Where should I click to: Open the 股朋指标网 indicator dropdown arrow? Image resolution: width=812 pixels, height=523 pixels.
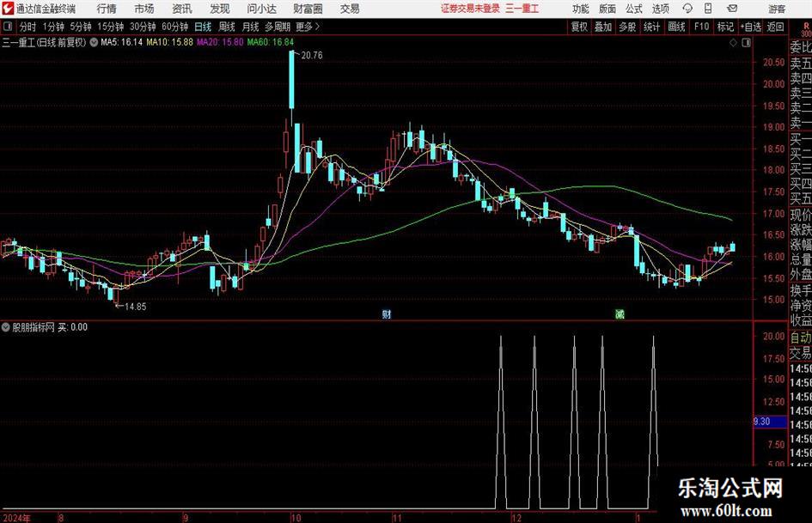6,327
